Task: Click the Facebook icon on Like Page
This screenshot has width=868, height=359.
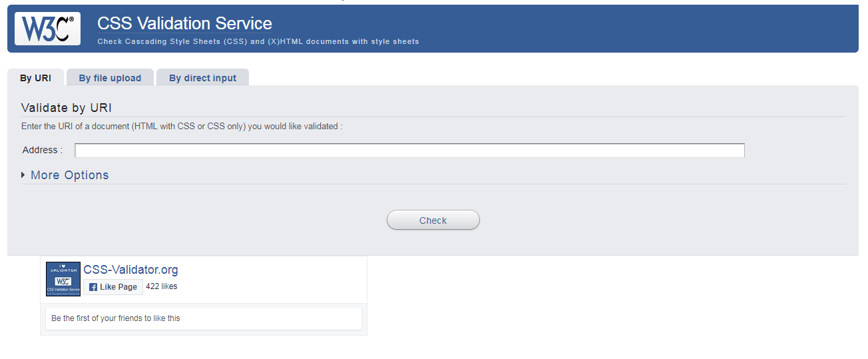Action: pyautogui.click(x=93, y=287)
